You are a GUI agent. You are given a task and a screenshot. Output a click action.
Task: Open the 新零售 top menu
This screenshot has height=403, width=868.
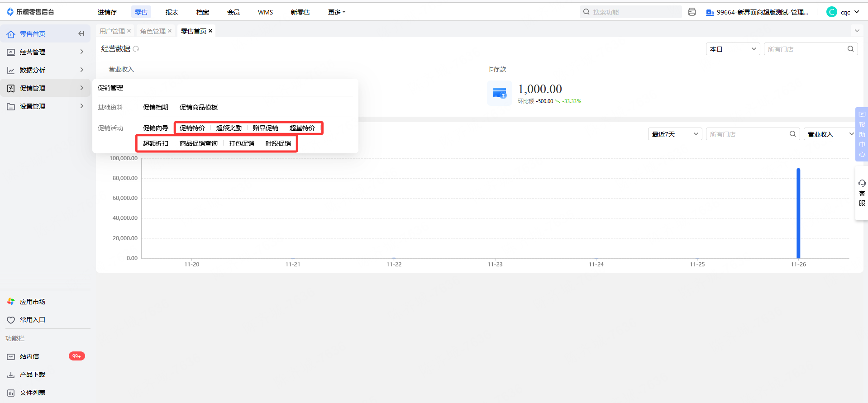coord(300,12)
